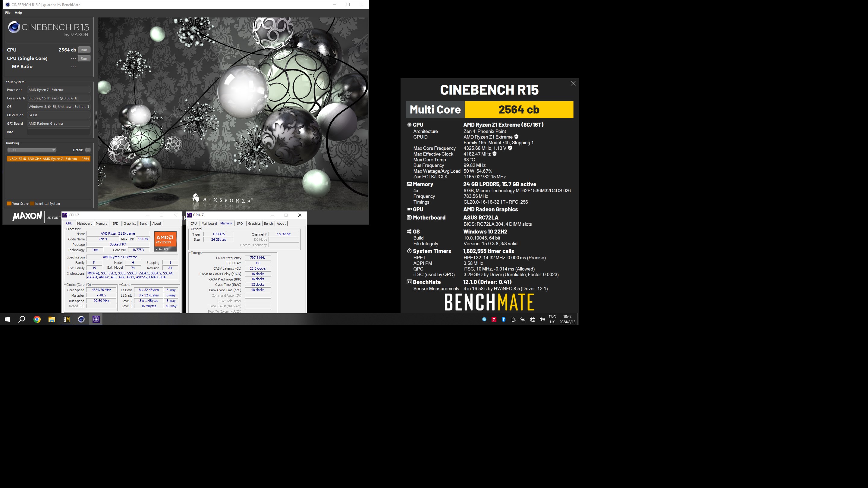
Task: Open the AMD Software tray icon
Action: (x=494, y=319)
